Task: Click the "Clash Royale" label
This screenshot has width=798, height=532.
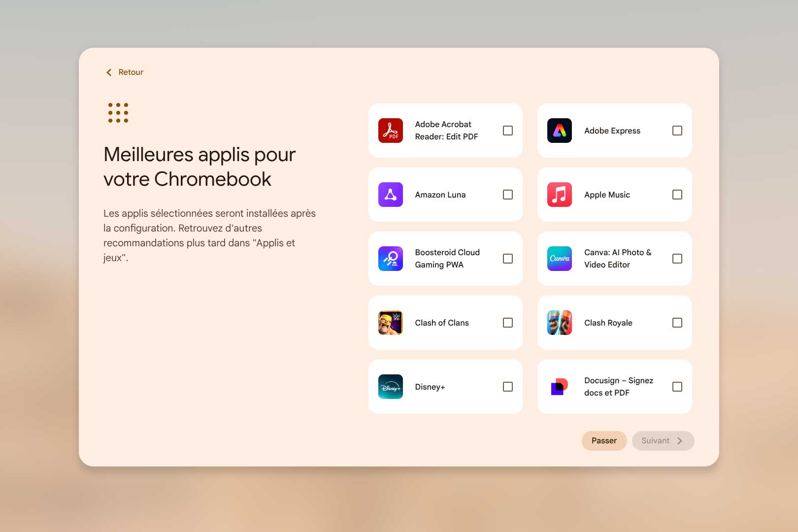Action: pyautogui.click(x=608, y=323)
